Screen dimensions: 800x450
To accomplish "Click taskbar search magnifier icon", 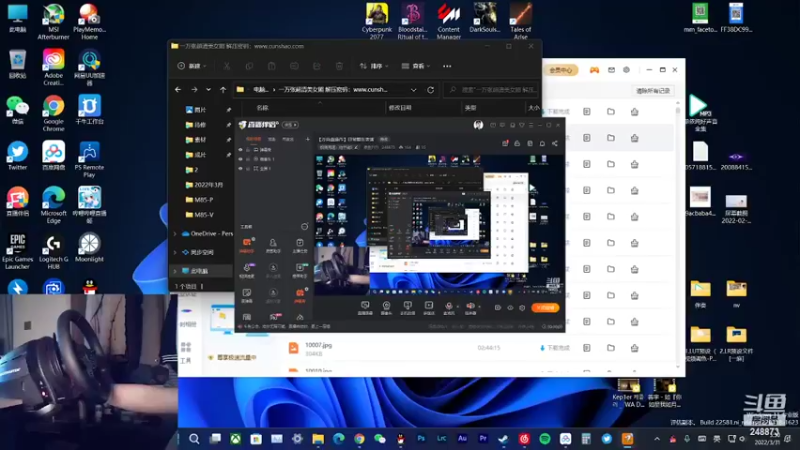I will [x=194, y=439].
